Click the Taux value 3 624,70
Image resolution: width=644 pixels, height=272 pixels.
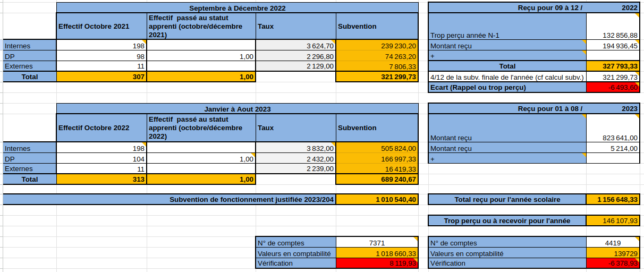(296, 46)
